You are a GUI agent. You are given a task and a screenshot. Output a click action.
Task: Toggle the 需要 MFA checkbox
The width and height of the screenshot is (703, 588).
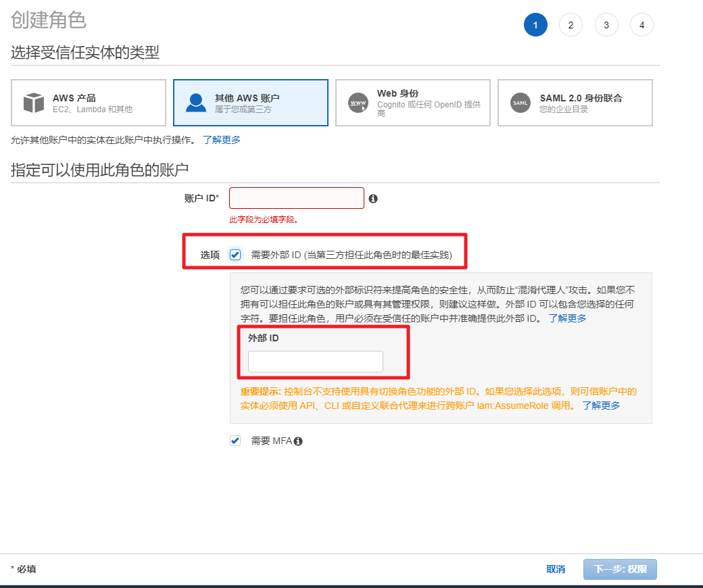coord(235,441)
